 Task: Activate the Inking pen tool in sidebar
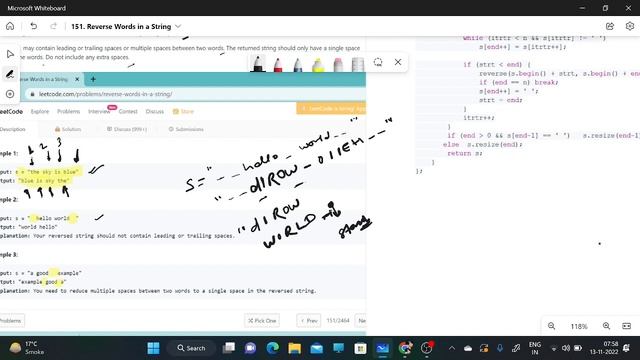(x=10, y=74)
